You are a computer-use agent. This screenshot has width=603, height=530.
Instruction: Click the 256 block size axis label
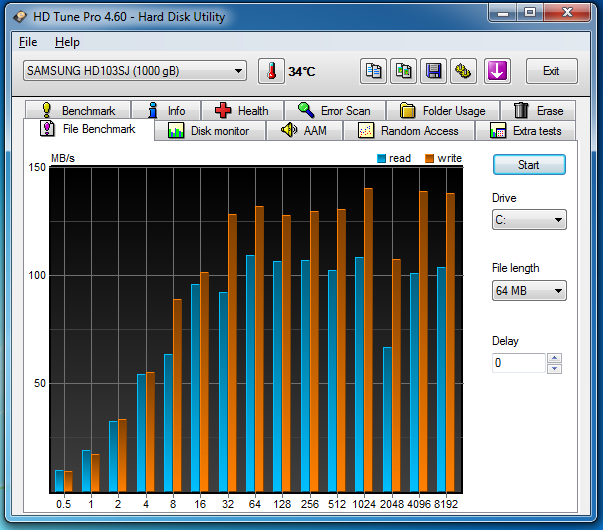[x=310, y=504]
